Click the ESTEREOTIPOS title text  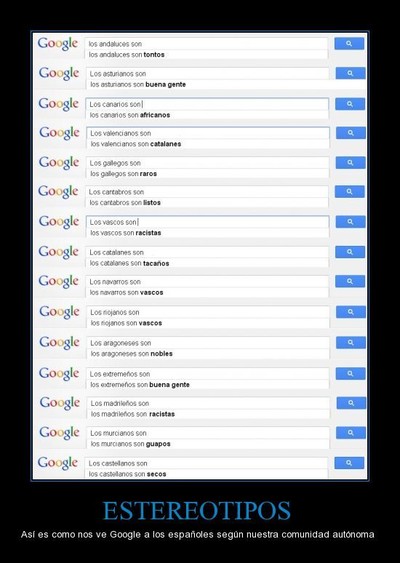pyautogui.click(x=197, y=511)
